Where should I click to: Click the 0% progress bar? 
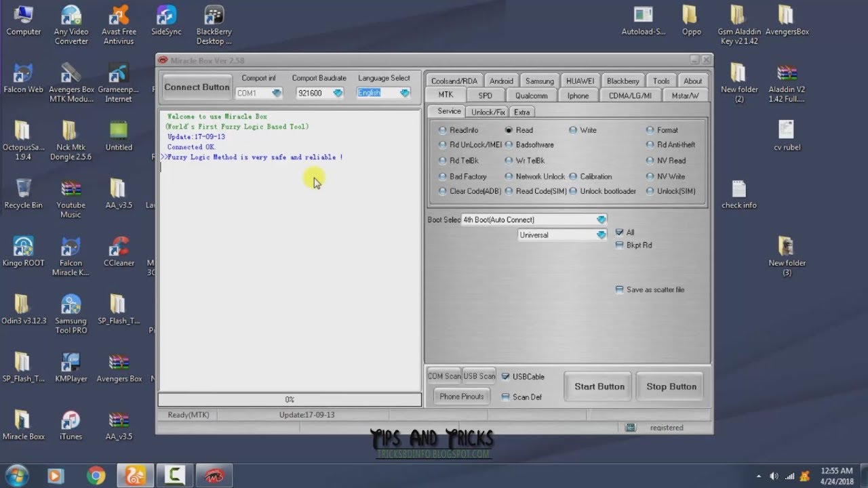point(290,400)
